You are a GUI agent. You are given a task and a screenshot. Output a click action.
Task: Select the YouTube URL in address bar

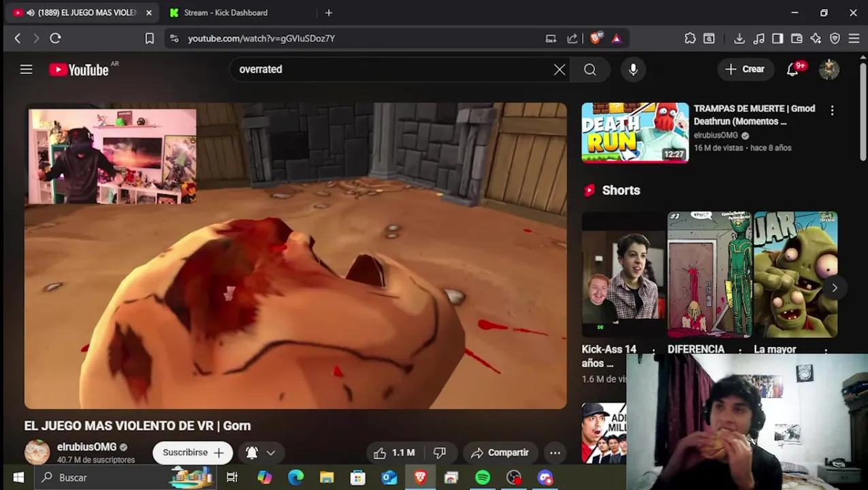click(261, 38)
